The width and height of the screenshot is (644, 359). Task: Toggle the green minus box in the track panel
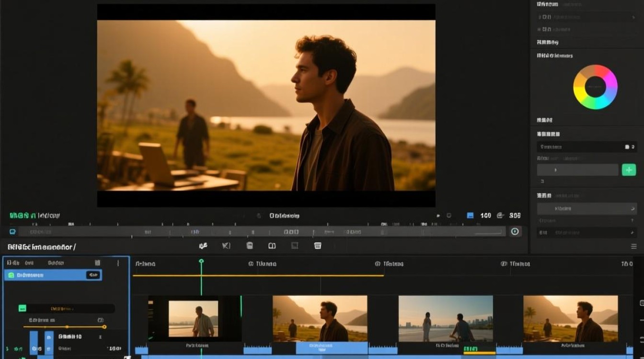[23, 308]
